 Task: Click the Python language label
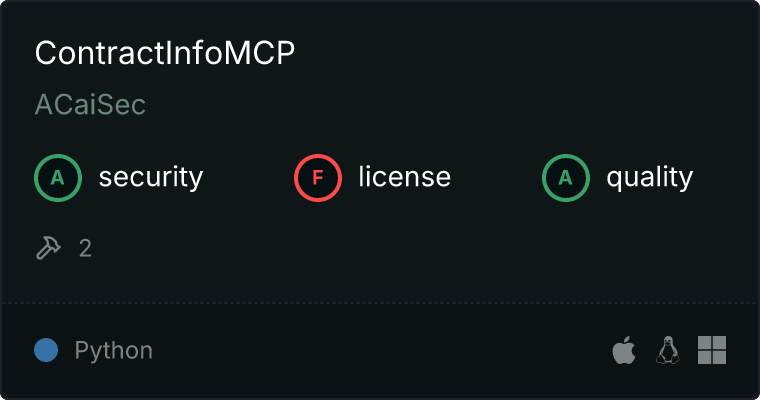pyautogui.click(x=114, y=351)
